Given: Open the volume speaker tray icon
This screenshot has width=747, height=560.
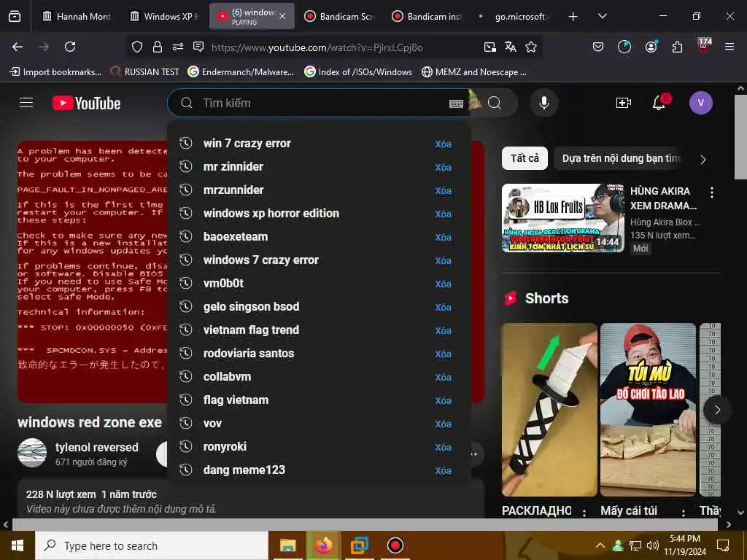Looking at the screenshot, I should (x=653, y=545).
